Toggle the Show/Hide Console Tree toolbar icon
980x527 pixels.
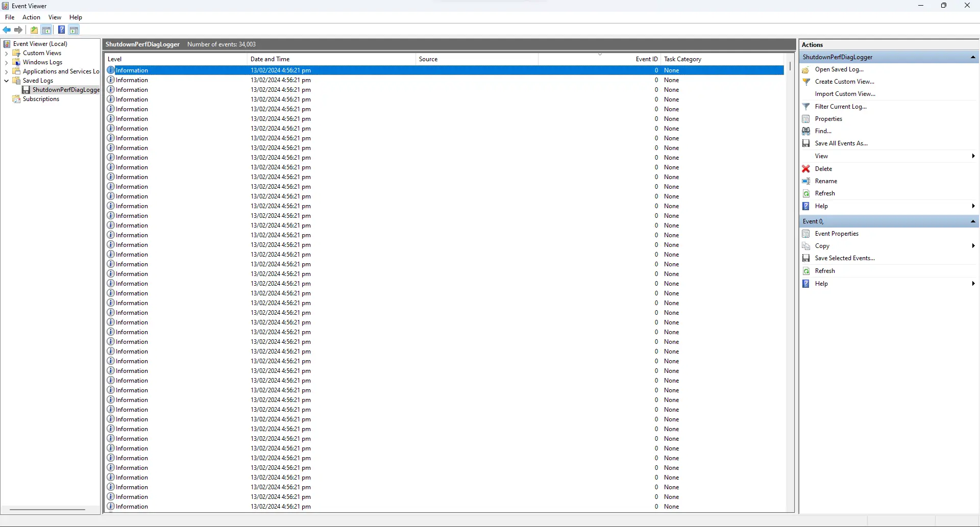(46, 30)
